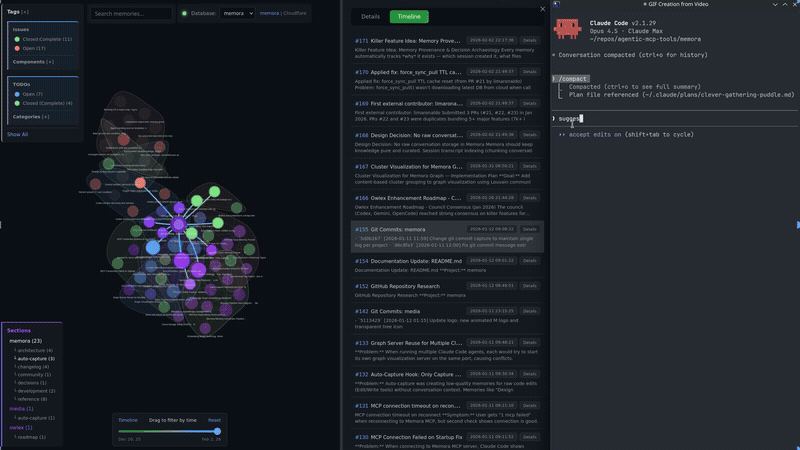Click the timeline slider handle

(217, 431)
